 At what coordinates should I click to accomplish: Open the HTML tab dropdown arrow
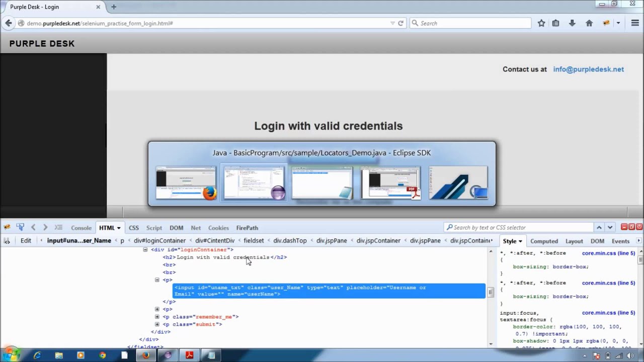[x=119, y=228]
